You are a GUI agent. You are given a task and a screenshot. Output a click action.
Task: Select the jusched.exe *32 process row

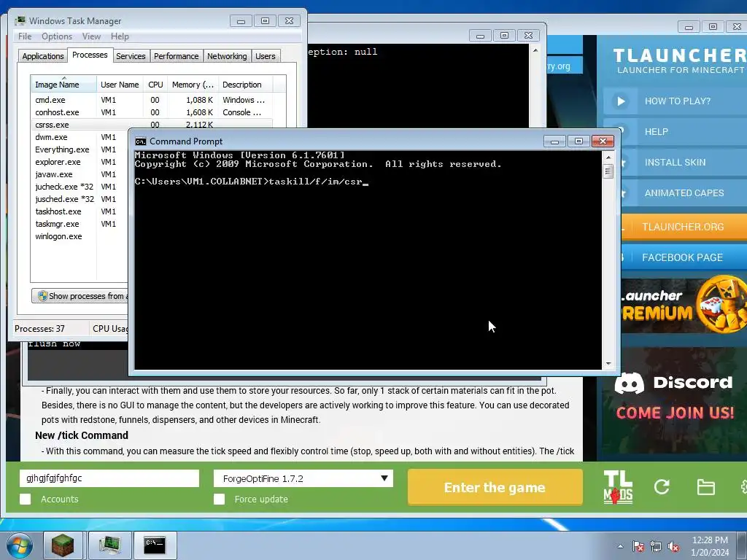point(80,199)
